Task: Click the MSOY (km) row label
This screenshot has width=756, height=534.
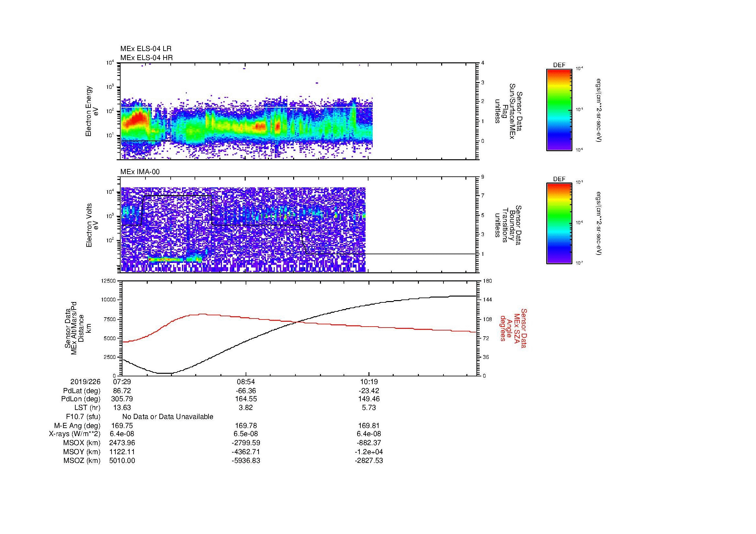Action: click(82, 452)
